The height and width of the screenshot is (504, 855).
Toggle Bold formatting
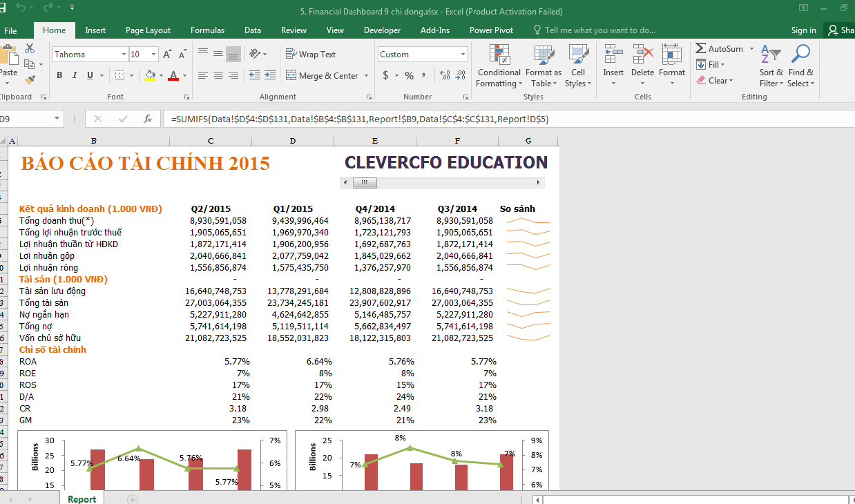[x=59, y=75]
